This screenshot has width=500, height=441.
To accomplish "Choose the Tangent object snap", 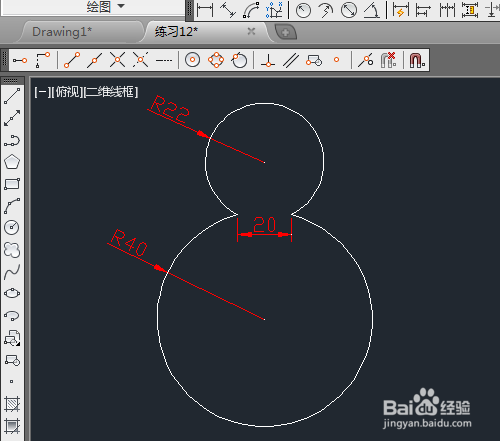I will (239, 60).
